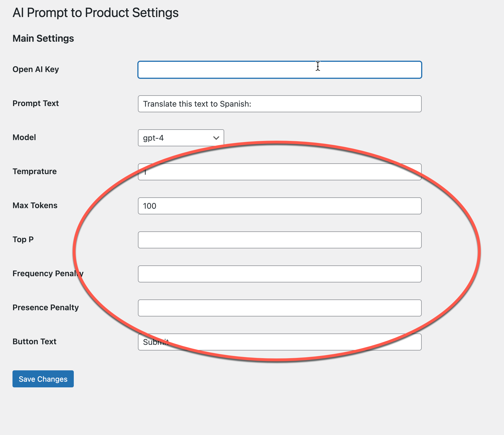
Task: Click the Open AI Key input field
Action: (280, 70)
